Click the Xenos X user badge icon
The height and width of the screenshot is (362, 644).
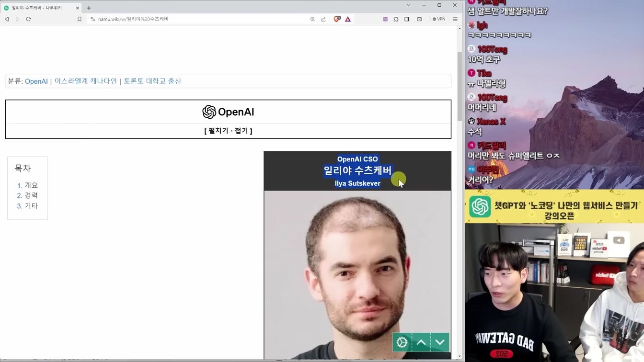click(x=471, y=121)
